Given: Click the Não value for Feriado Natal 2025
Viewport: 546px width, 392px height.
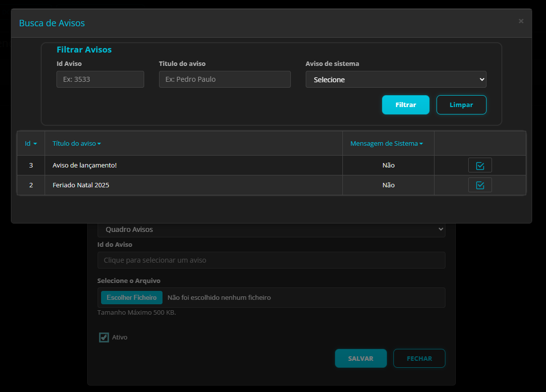Looking at the screenshot, I should click(x=388, y=185).
